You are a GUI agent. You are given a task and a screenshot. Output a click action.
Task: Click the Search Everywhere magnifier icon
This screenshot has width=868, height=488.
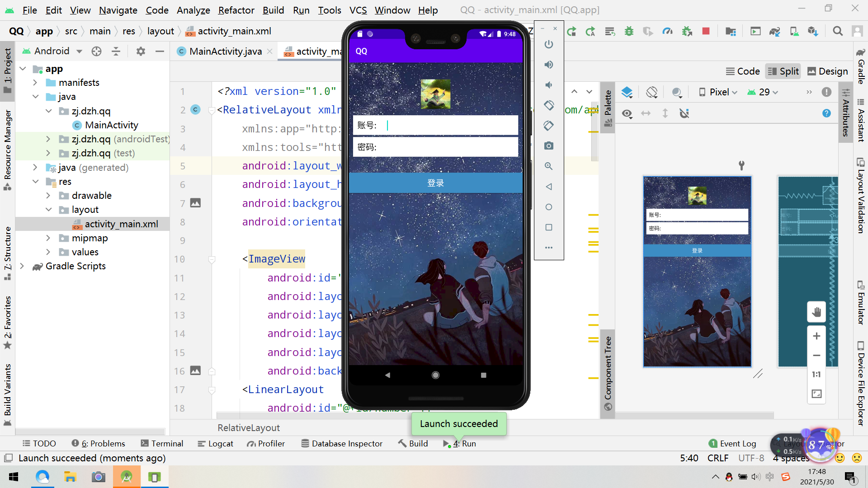tap(838, 31)
